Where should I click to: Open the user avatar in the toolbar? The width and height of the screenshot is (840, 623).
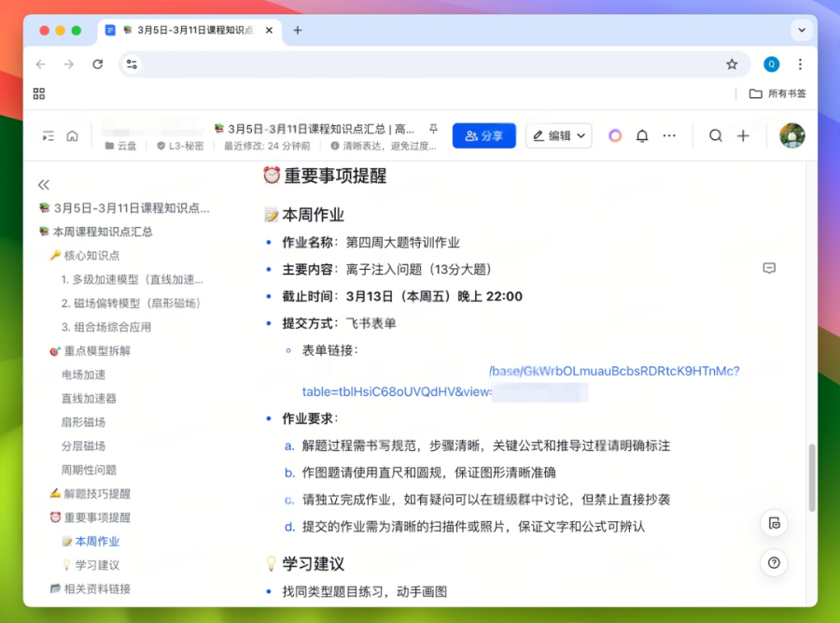tap(791, 135)
